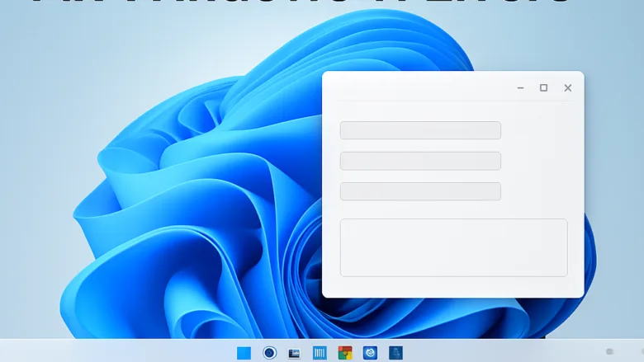Launch the blue swirl taskbar icon
Screen dimensions: 644x362
[370, 353]
